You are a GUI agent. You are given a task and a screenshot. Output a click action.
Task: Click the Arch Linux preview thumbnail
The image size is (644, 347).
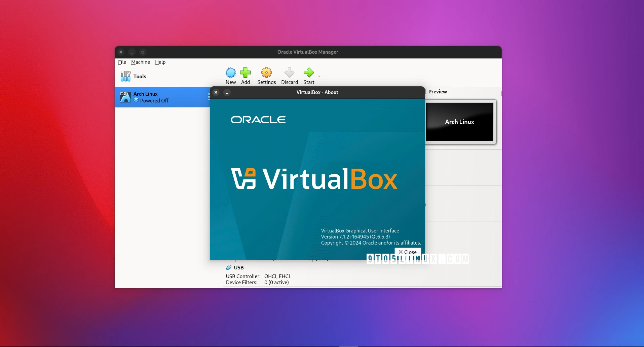click(x=459, y=122)
